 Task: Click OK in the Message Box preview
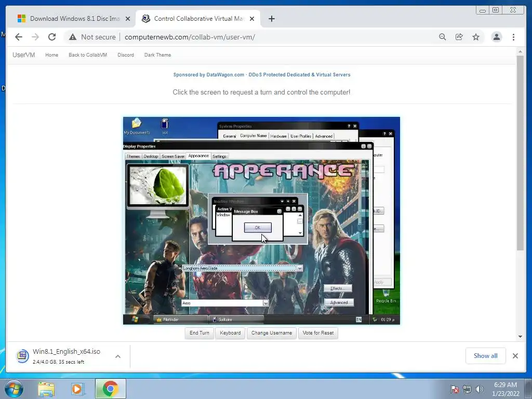(x=258, y=228)
